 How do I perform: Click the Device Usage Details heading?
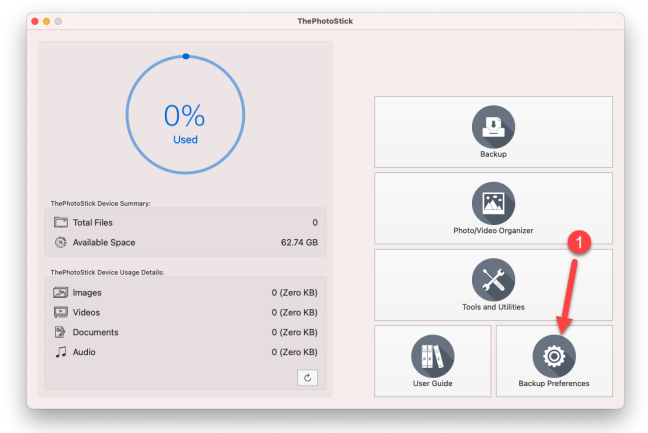pyautogui.click(x=107, y=272)
